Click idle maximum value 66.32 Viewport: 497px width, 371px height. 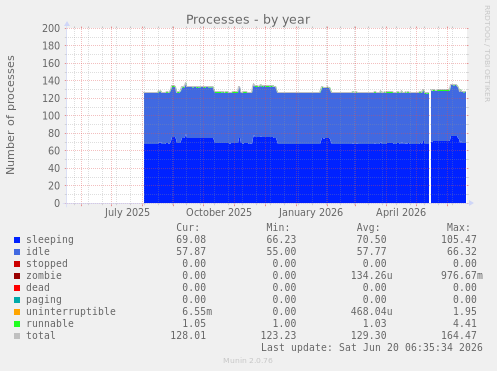tap(462, 252)
